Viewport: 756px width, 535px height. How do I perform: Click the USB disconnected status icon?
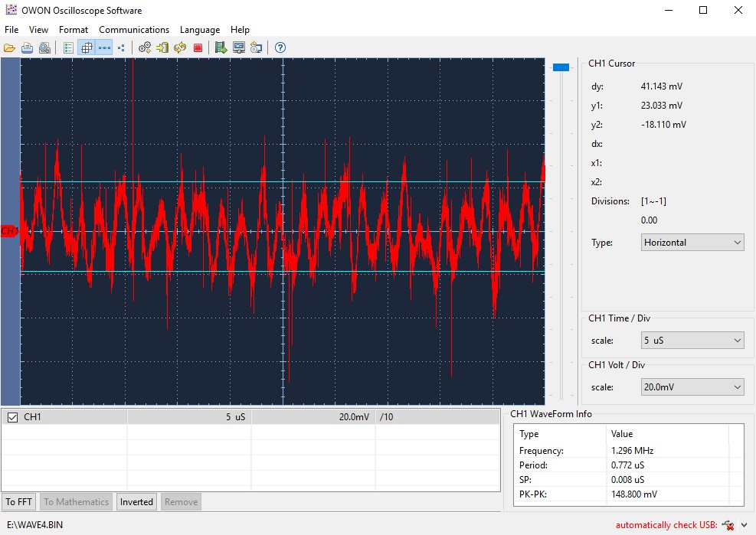point(728,525)
